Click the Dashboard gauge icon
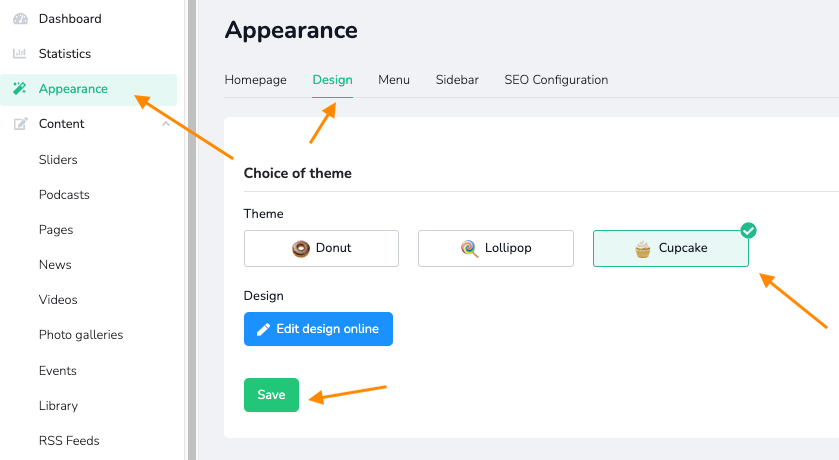Viewport: 839px width, 460px height. tap(20, 19)
